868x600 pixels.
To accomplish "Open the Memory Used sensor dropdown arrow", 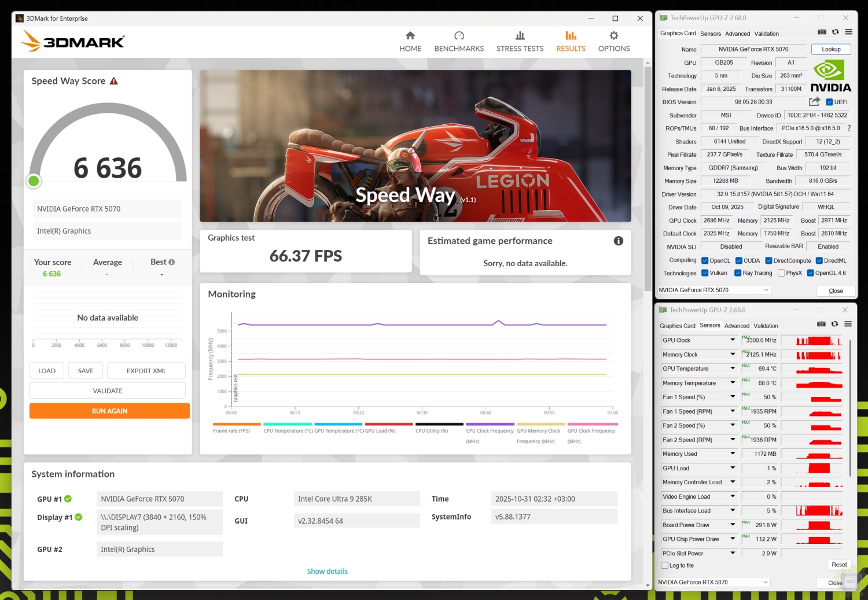I will coord(733,454).
